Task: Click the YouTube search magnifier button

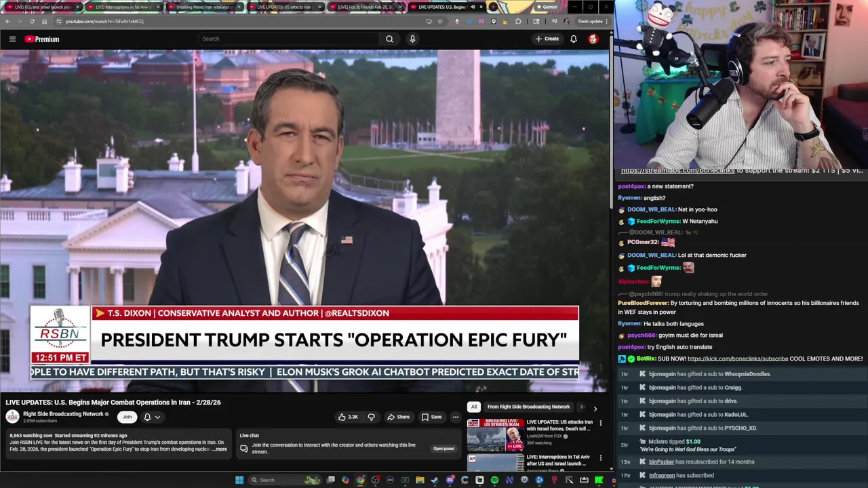Action: click(389, 39)
